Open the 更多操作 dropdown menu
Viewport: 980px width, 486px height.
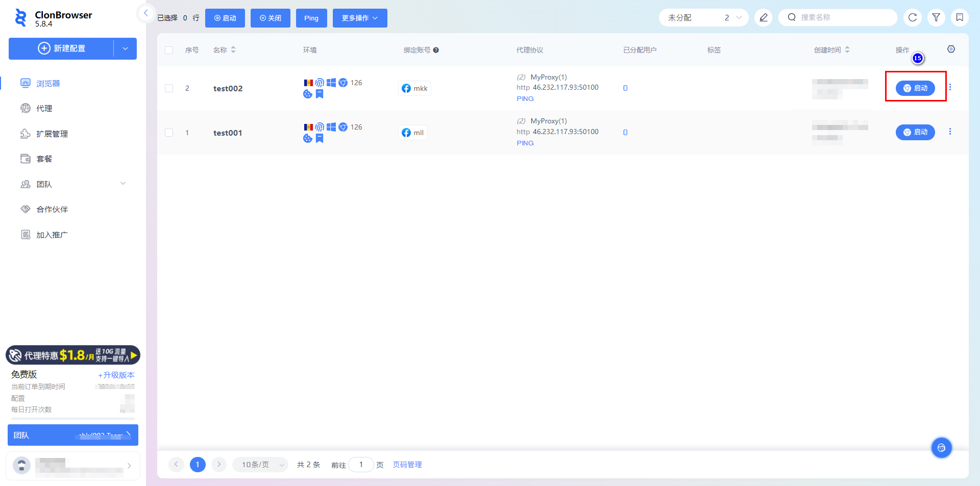360,18
